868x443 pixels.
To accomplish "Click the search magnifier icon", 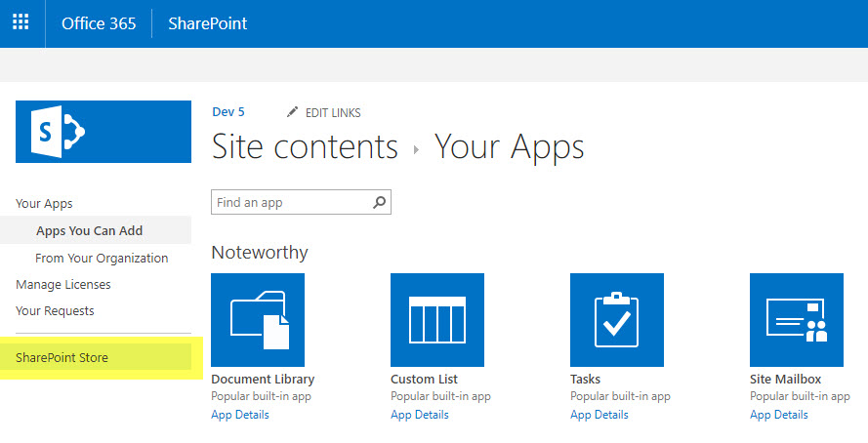I will point(379,202).
